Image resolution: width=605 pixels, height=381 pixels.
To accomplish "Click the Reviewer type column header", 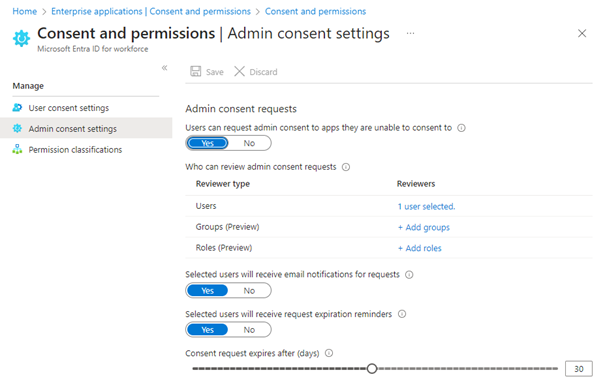I will coord(223,184).
